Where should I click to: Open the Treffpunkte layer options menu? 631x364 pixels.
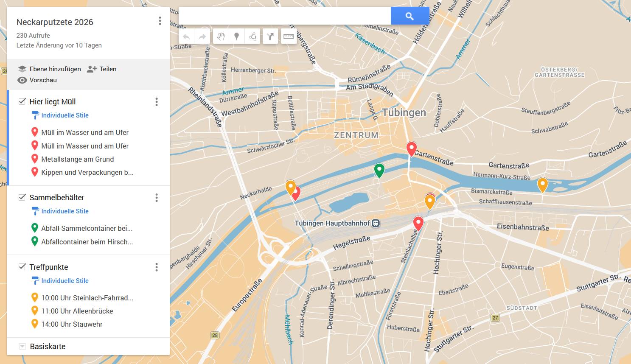[x=157, y=267]
